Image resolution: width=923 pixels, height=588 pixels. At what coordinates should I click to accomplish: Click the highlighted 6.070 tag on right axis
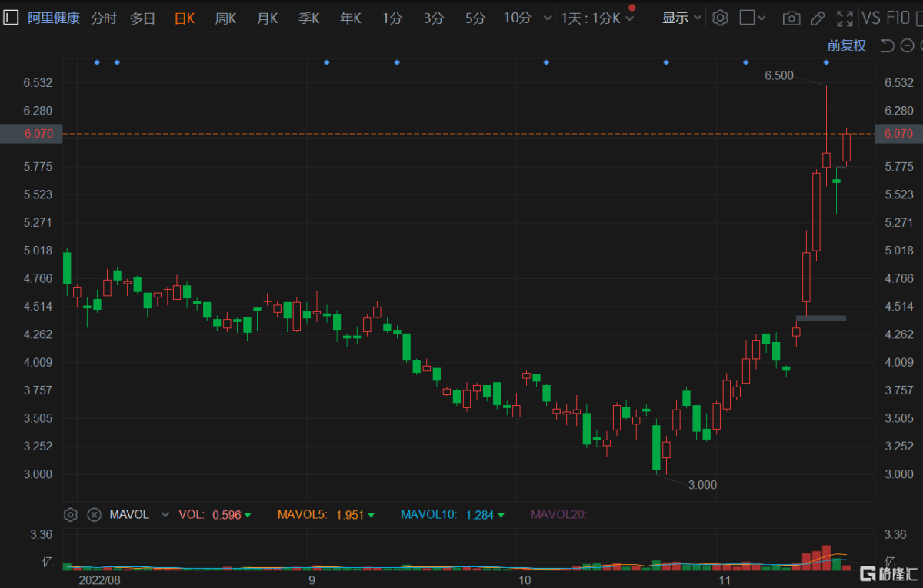(898, 134)
